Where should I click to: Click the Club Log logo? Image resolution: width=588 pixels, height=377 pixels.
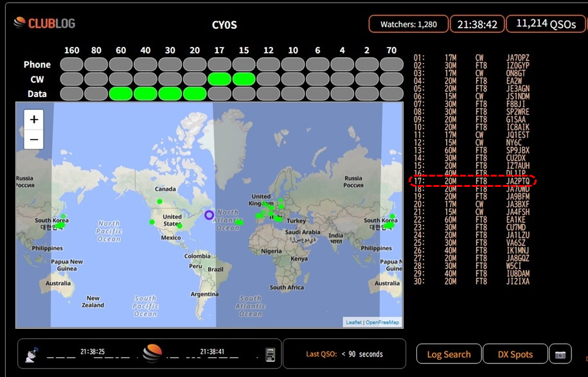click(44, 24)
